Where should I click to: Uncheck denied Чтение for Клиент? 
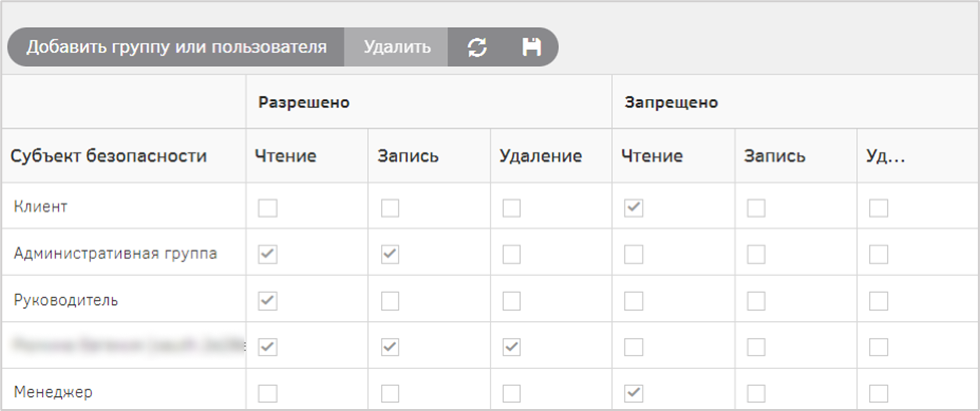(x=634, y=208)
